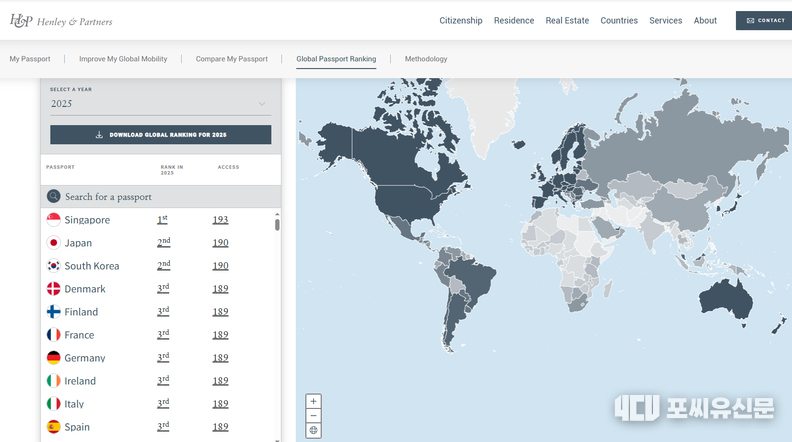The height and width of the screenshot is (442, 792).
Task: Click the South Korea flag icon
Action: pos(54,266)
